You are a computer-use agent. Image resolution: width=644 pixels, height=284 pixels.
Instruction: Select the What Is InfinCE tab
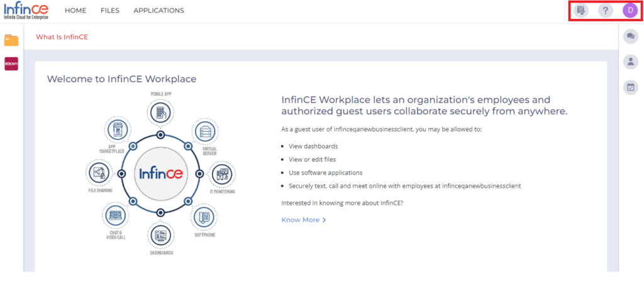click(x=62, y=37)
